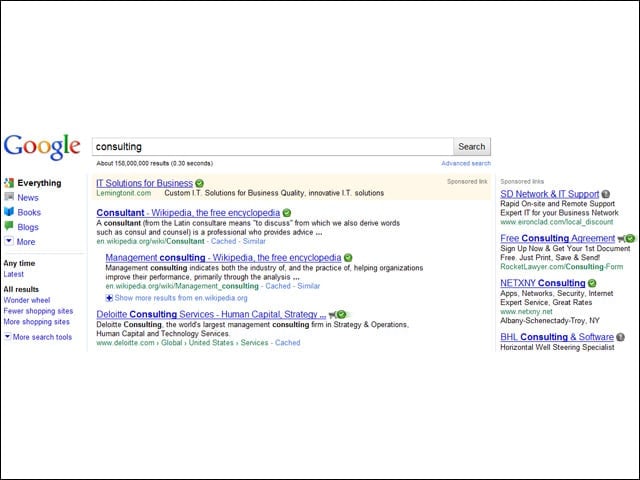This screenshot has height=480, width=640.
Task: Click the 'Lemingtonit.com' URL text
Action: click(x=124, y=193)
